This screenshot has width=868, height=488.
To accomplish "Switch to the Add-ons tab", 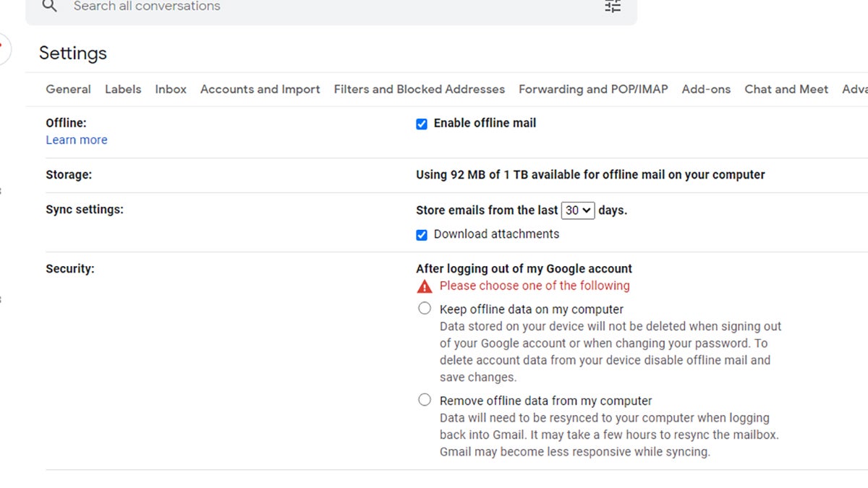I will point(706,89).
